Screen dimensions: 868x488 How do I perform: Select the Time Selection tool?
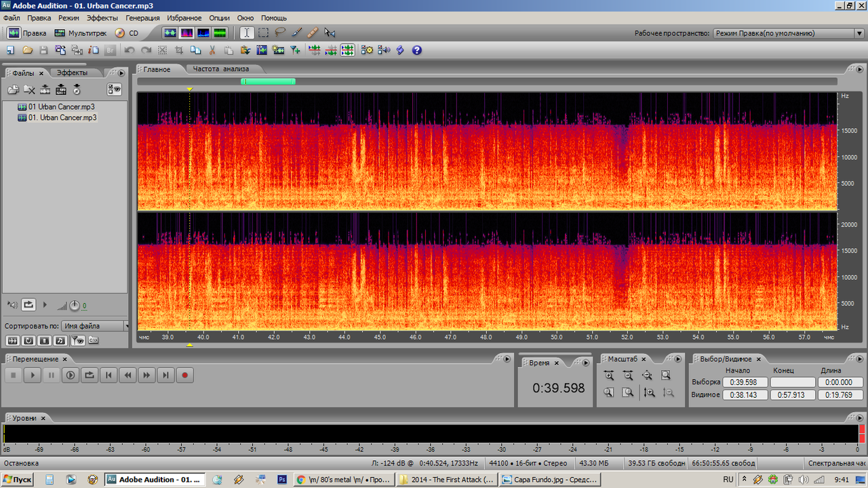pyautogui.click(x=247, y=33)
